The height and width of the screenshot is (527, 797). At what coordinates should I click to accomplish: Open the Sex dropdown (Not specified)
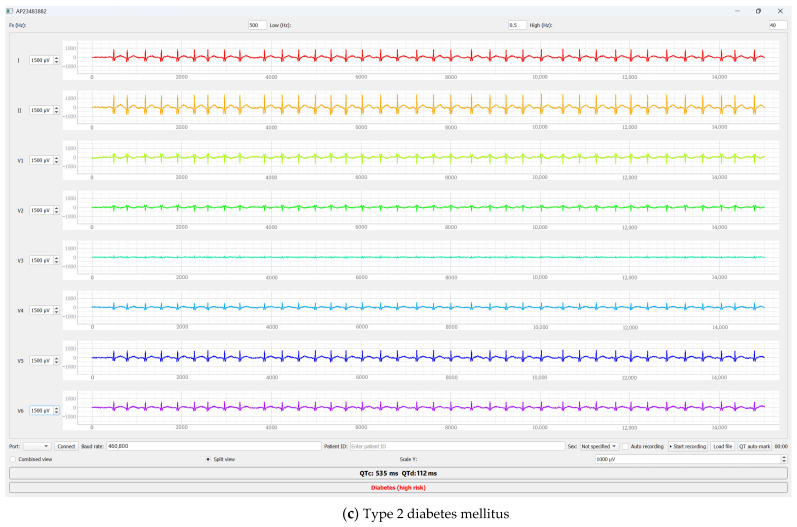[x=599, y=446]
